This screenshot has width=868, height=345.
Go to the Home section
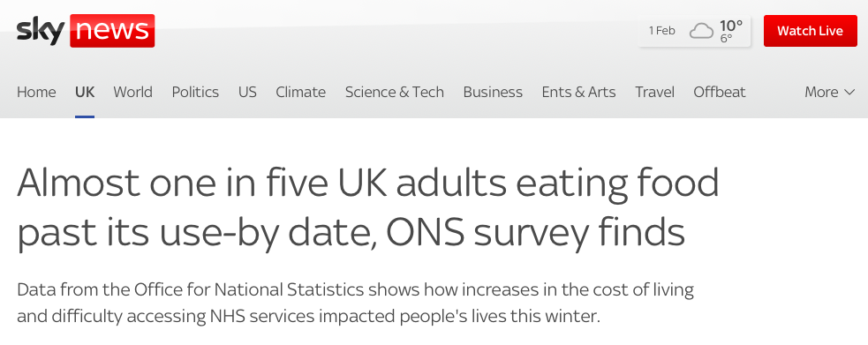click(x=36, y=92)
